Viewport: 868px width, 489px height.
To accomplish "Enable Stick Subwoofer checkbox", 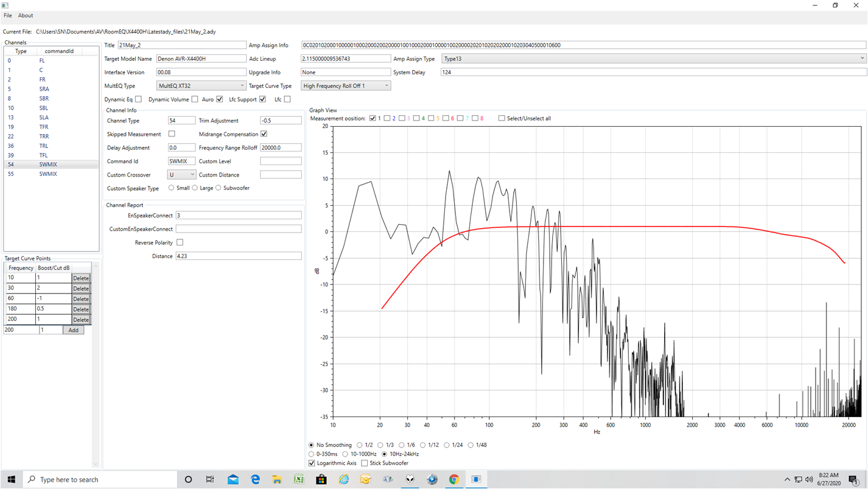I will [x=365, y=463].
